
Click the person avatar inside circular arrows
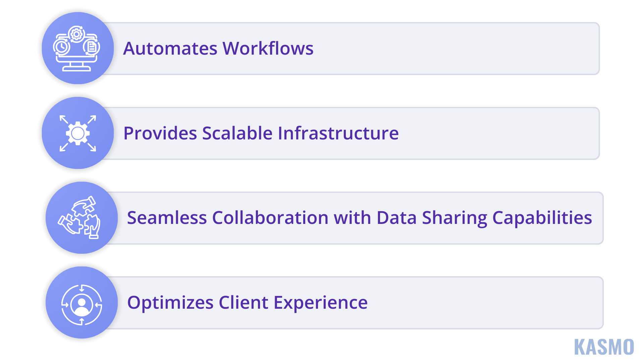pyautogui.click(x=82, y=305)
